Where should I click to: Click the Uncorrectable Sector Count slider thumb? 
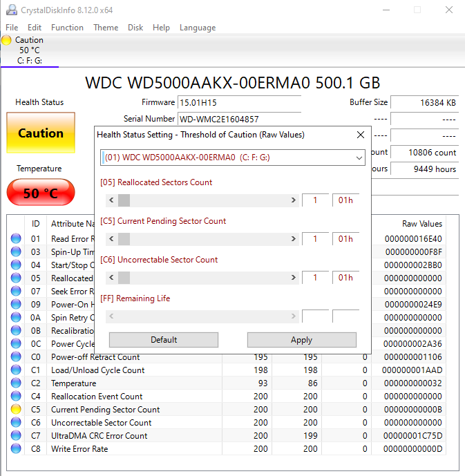[x=124, y=278]
